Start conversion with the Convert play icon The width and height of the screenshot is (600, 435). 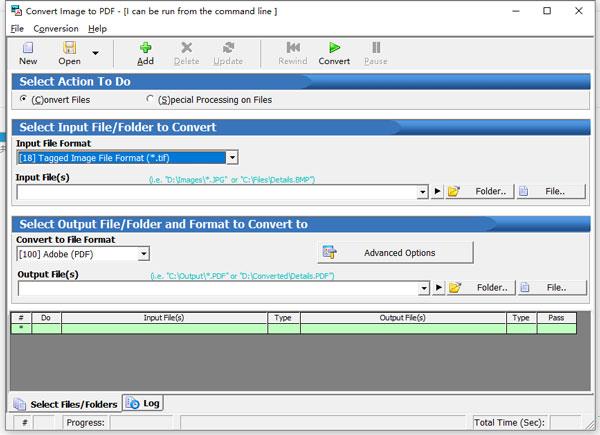point(334,47)
